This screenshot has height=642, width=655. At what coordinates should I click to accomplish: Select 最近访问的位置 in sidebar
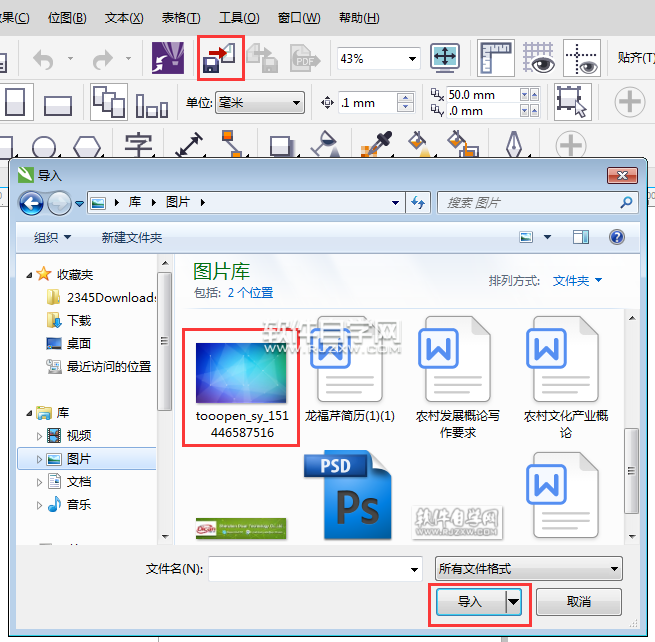coord(99,366)
